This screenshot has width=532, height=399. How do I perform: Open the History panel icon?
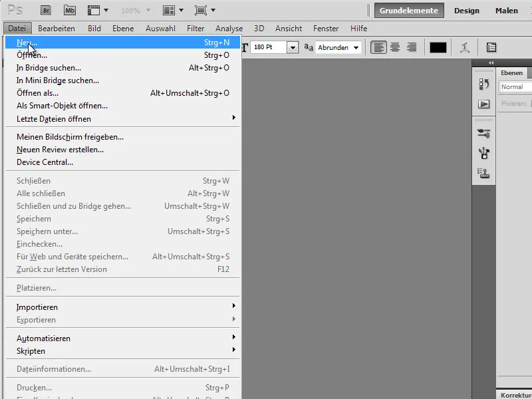[484, 84]
